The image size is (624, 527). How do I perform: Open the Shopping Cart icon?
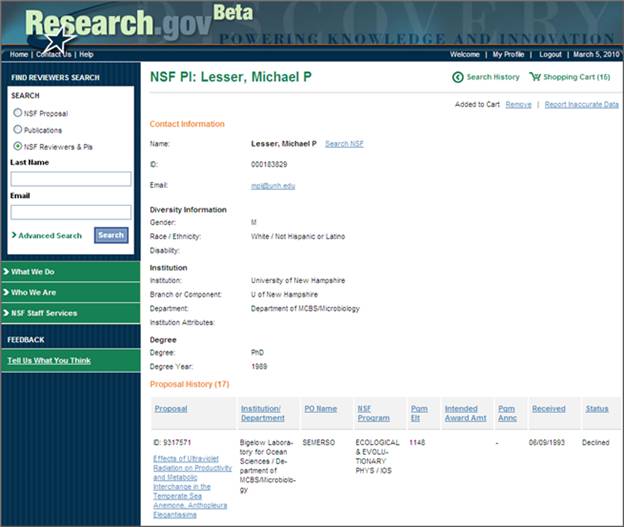tap(536, 77)
